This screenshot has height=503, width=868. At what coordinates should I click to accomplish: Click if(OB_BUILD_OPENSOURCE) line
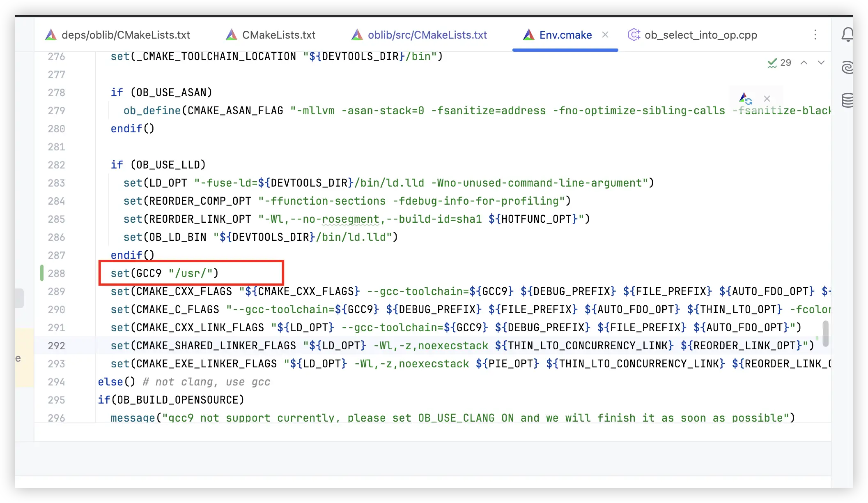click(171, 400)
